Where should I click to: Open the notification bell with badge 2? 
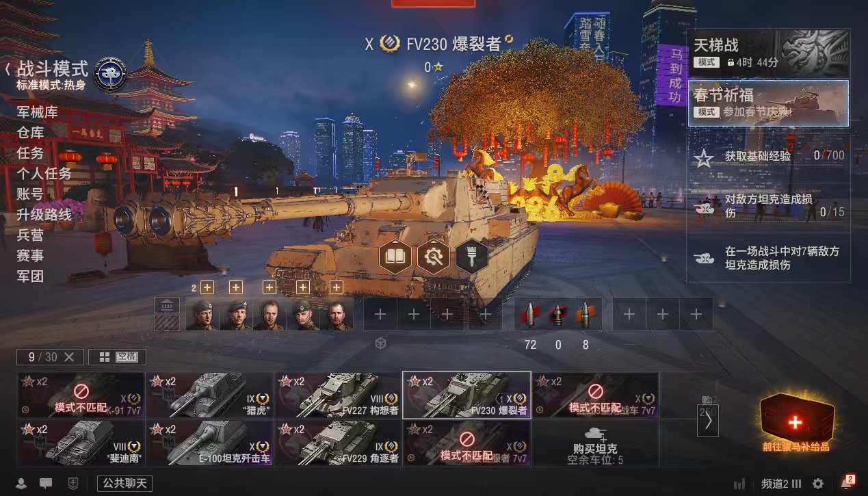847,482
